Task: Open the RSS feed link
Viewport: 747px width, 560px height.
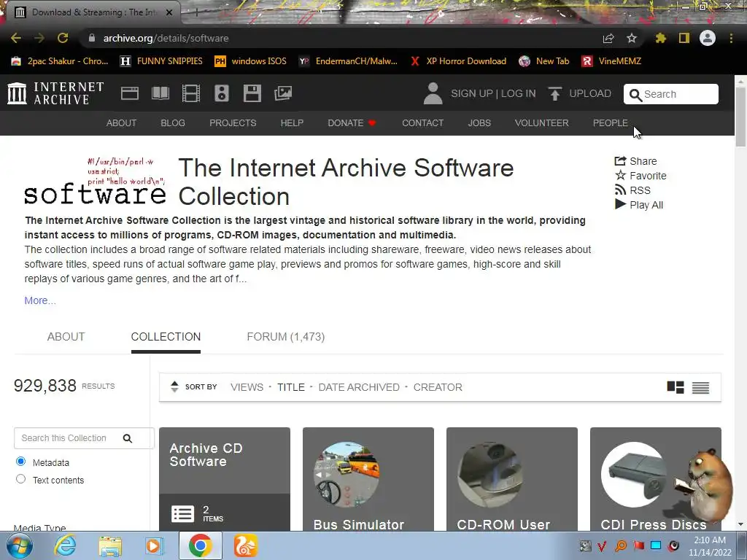Action: (x=632, y=190)
